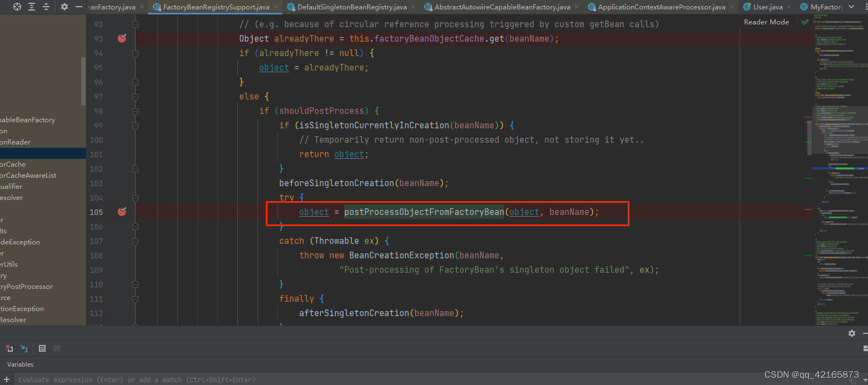Open the hidden tabs dropdown arrow
The height and width of the screenshot is (385, 868).
[x=851, y=7]
